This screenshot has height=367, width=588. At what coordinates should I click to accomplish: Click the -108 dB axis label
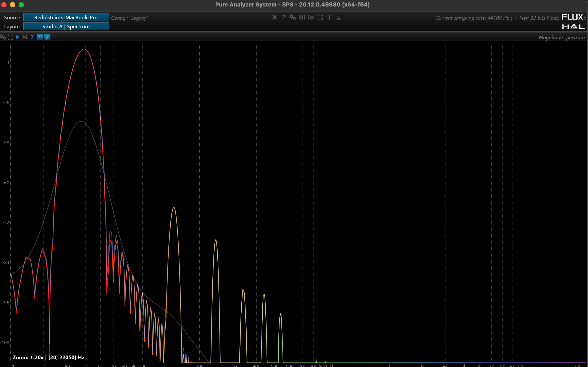click(x=5, y=343)
